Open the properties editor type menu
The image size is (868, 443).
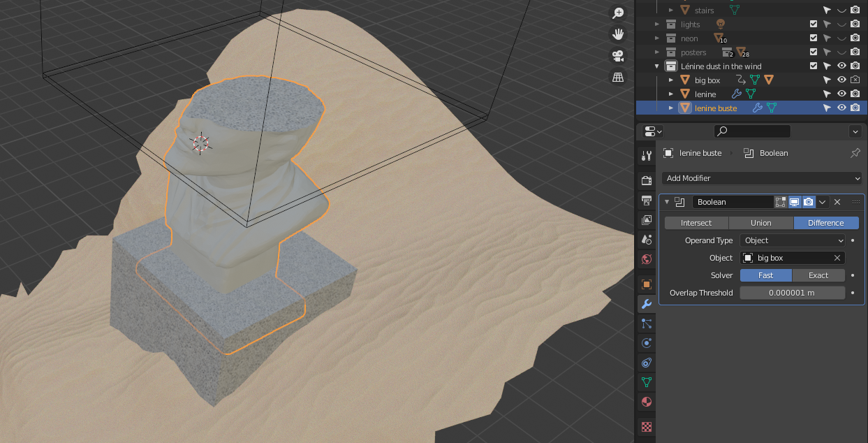point(652,131)
